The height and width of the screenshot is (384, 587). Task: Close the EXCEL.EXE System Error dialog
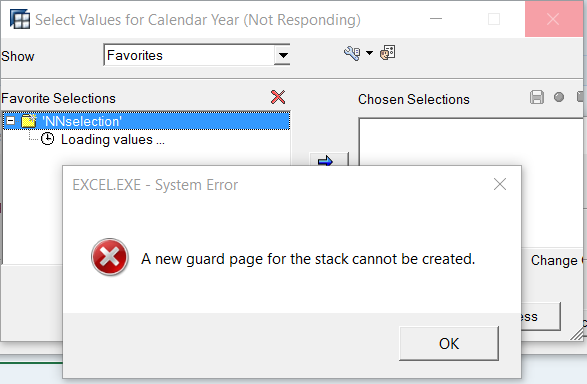500,184
